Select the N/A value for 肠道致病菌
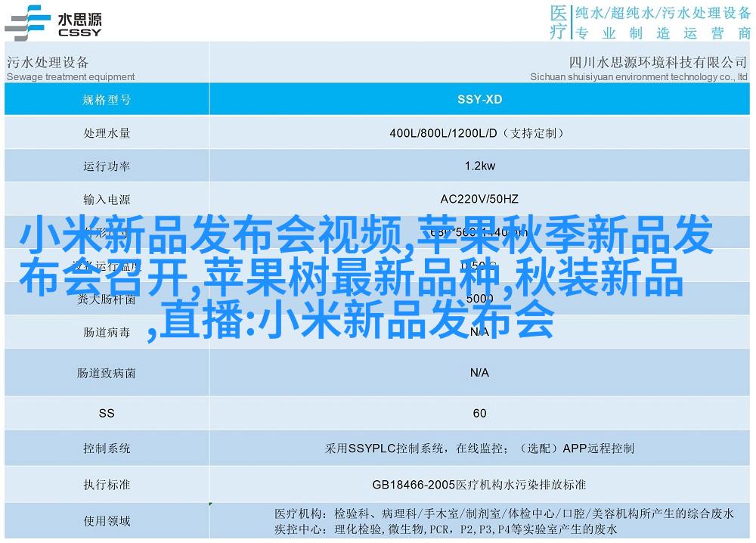756x543 pixels. tap(480, 373)
